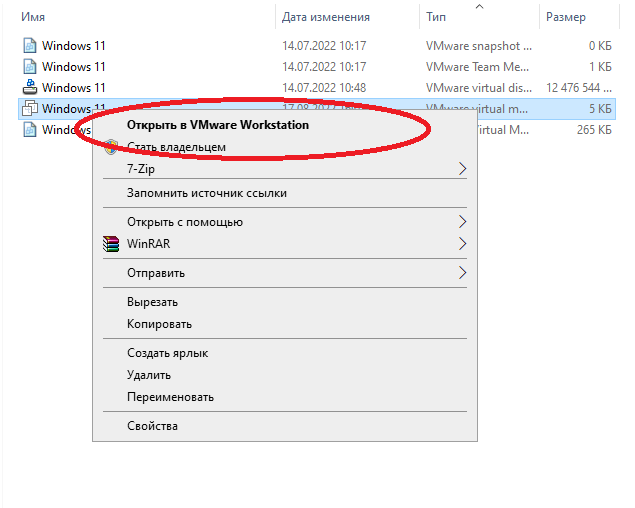
Task: Select Windows 11 in the virtual disk row
Action: (74, 88)
